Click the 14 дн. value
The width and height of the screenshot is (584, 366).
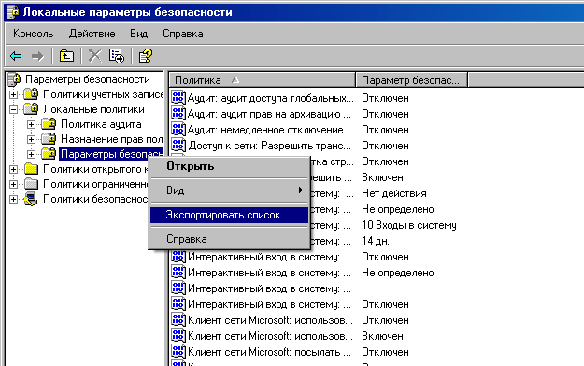tap(376, 241)
